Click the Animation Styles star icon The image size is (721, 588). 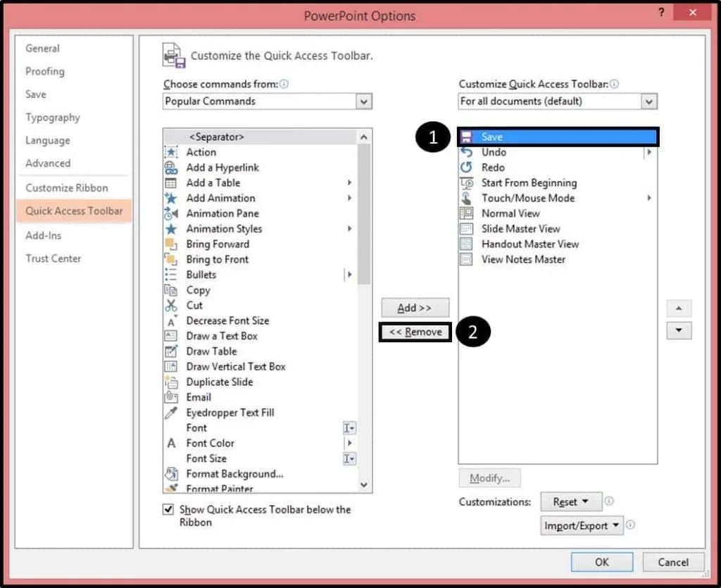[x=170, y=229]
